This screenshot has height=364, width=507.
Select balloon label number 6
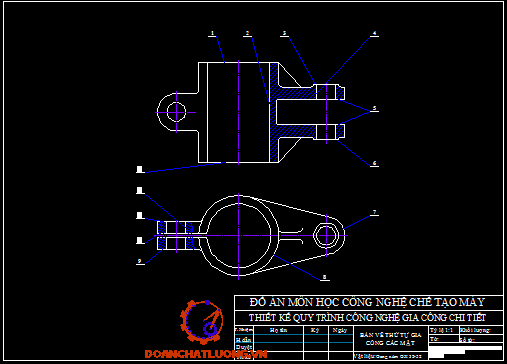coord(374,163)
